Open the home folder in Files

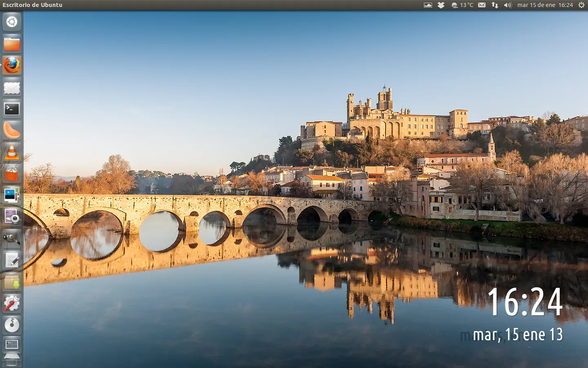pos(12,44)
